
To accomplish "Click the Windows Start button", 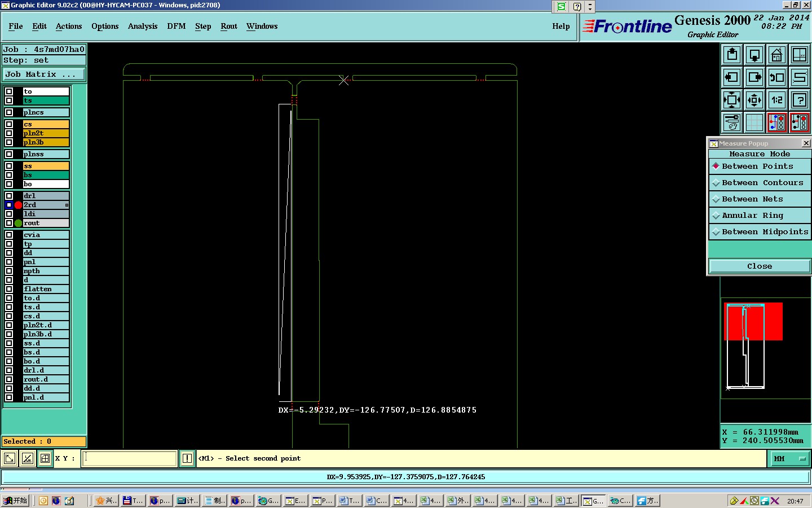I will (16, 501).
